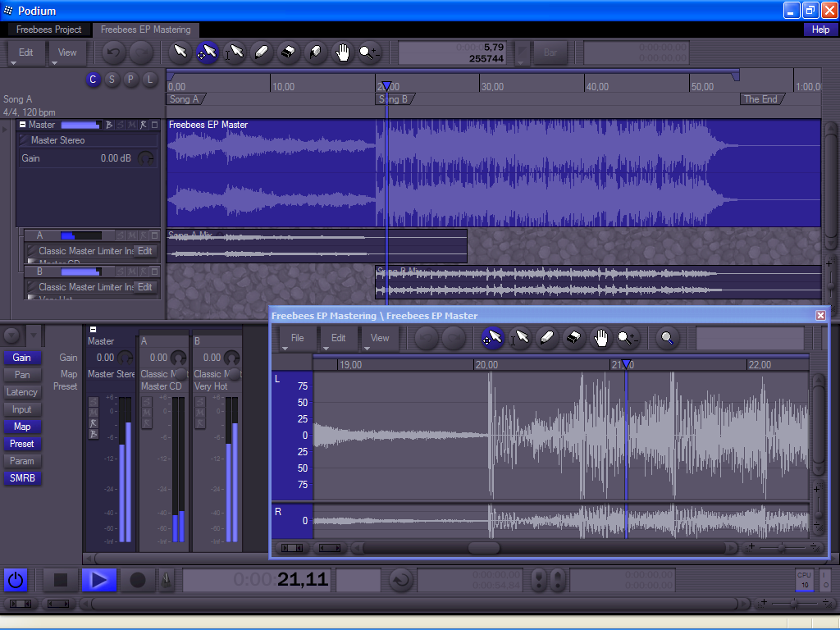Toggle the SMRB buttons in mixer

tap(22, 478)
